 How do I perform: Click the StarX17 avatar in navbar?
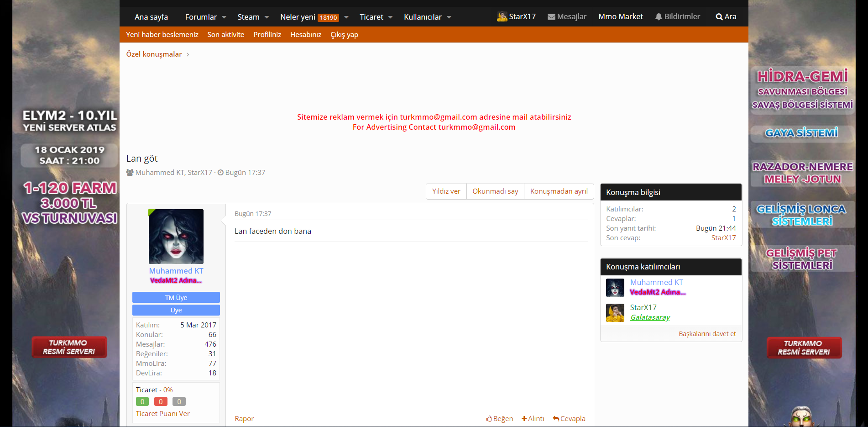coord(502,17)
